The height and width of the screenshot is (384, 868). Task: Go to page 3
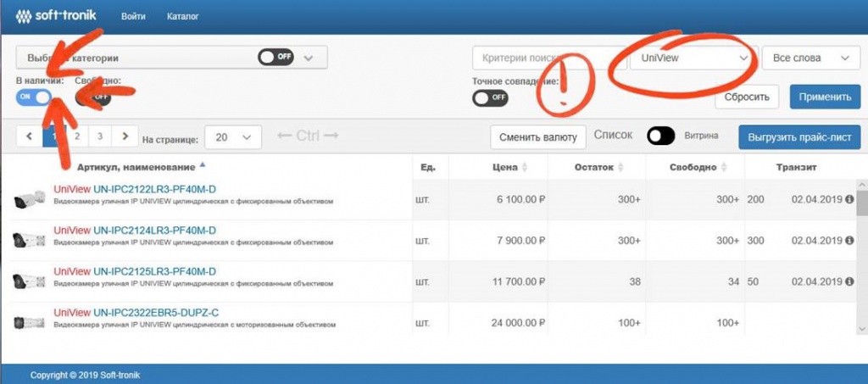(100, 136)
